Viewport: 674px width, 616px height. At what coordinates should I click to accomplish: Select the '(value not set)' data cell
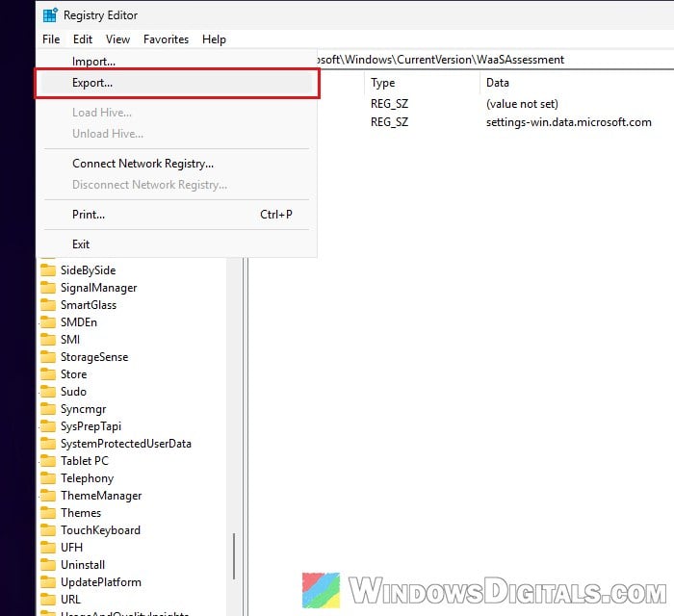[x=522, y=104]
